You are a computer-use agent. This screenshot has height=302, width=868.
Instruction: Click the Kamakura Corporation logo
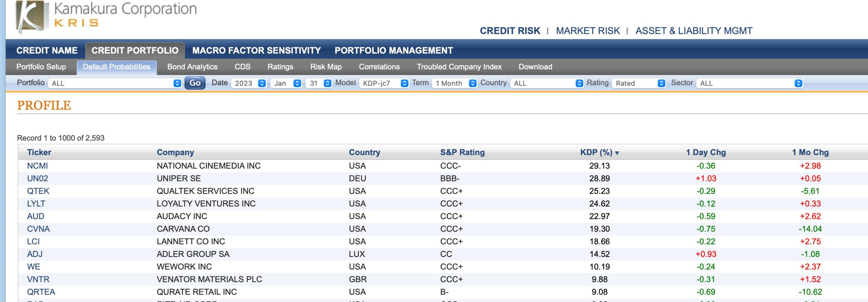coord(106,17)
